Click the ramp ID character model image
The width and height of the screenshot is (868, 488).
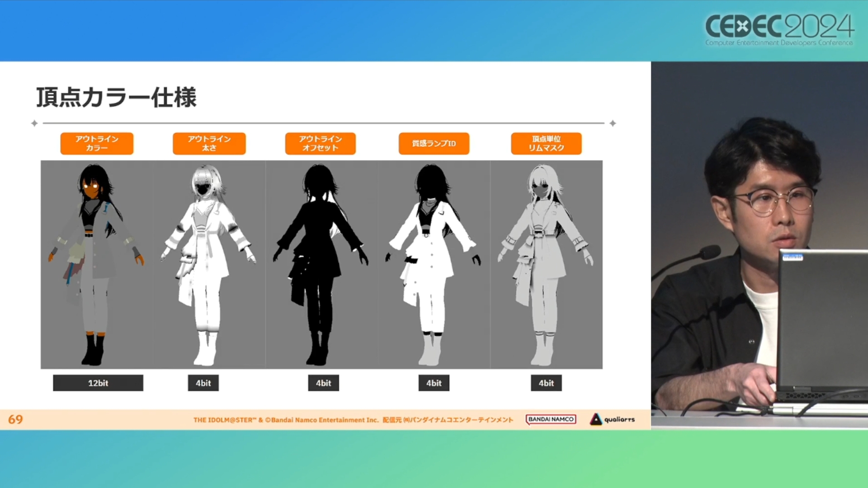[433, 265]
